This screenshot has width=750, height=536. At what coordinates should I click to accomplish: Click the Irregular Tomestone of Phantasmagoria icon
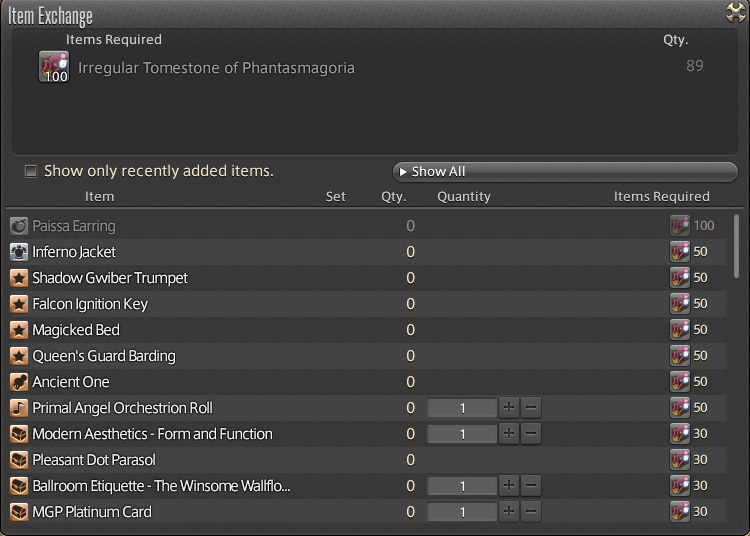click(x=54, y=66)
